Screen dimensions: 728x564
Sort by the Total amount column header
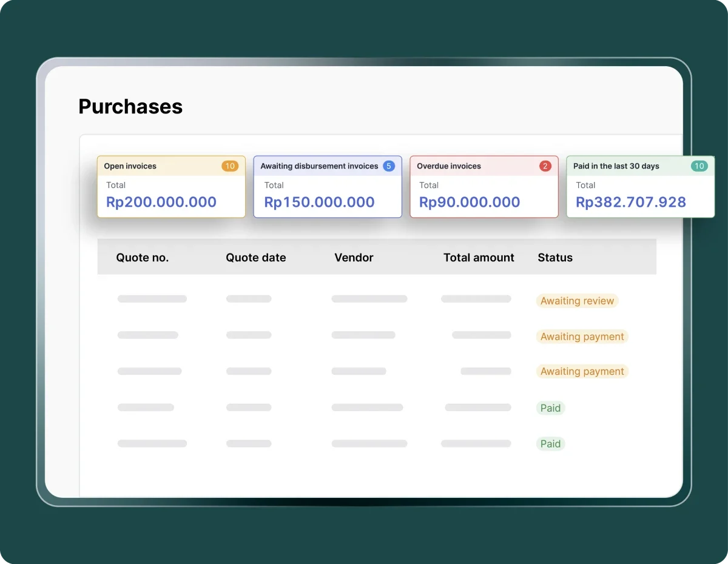(479, 258)
